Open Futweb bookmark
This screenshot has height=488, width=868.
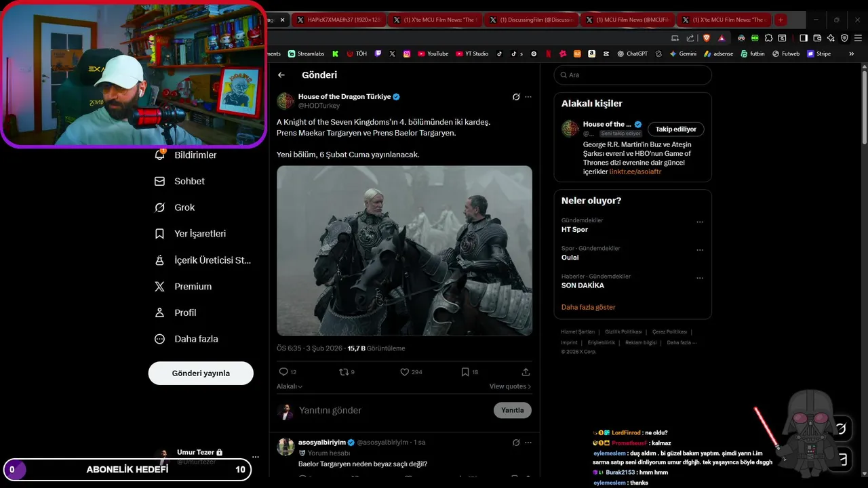click(786, 54)
